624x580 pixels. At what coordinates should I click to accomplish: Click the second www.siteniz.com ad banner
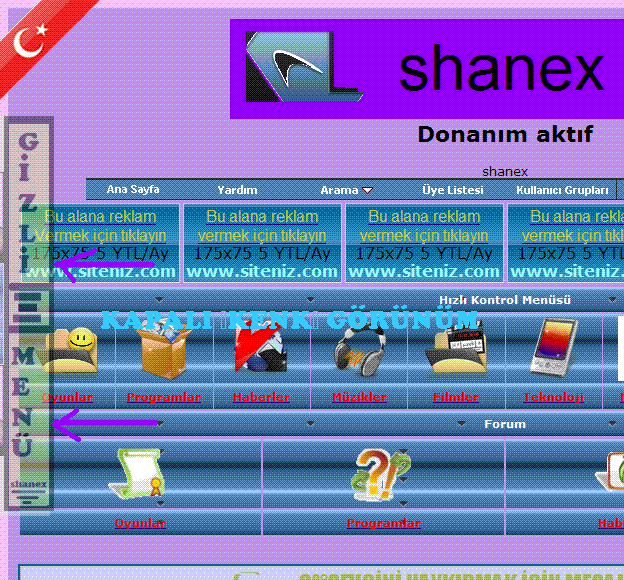coord(262,243)
